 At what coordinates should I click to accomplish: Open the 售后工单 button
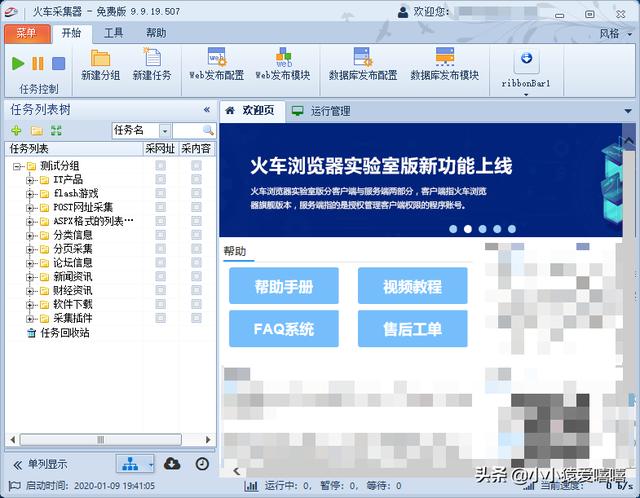(413, 329)
